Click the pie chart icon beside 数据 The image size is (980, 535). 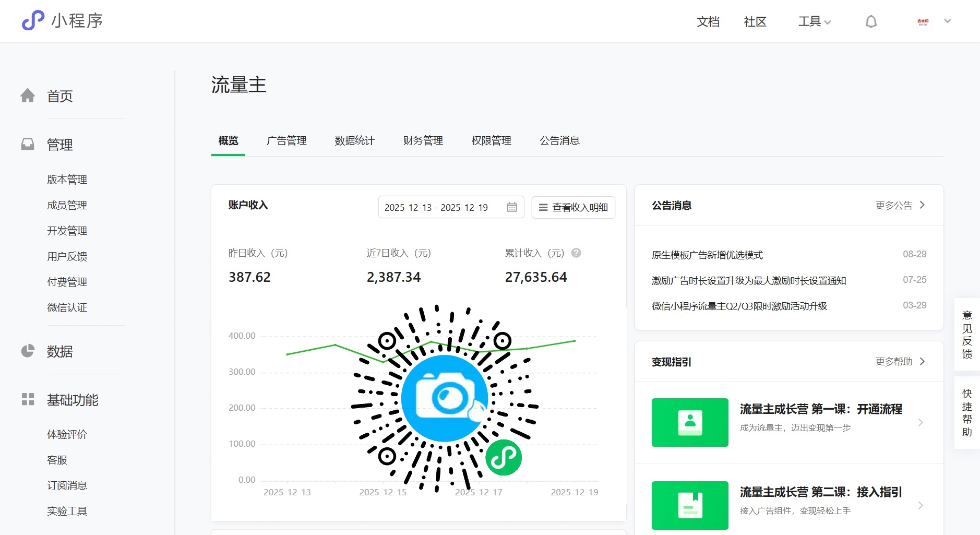coord(28,351)
